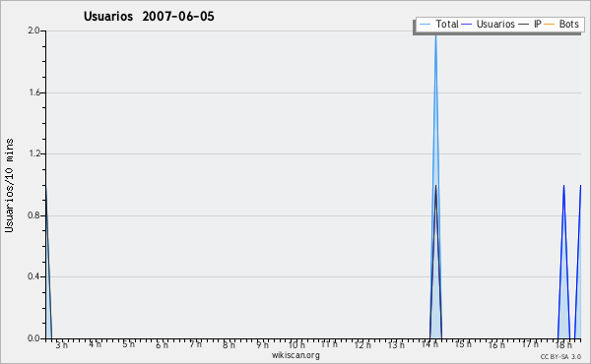Click the 0.0 y-axis value

(x=33, y=338)
